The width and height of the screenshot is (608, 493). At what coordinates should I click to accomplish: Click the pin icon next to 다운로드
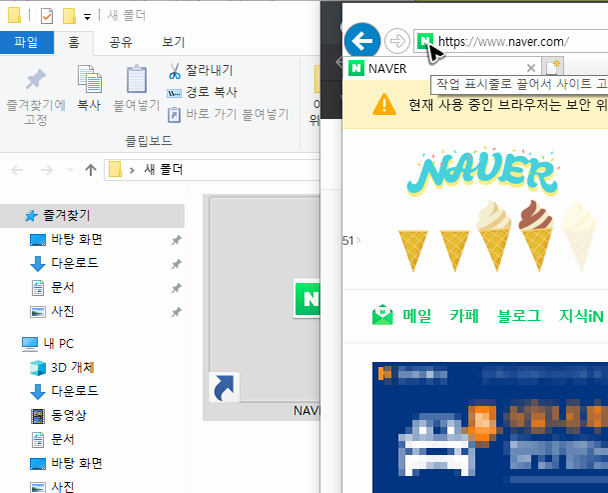coord(176,264)
